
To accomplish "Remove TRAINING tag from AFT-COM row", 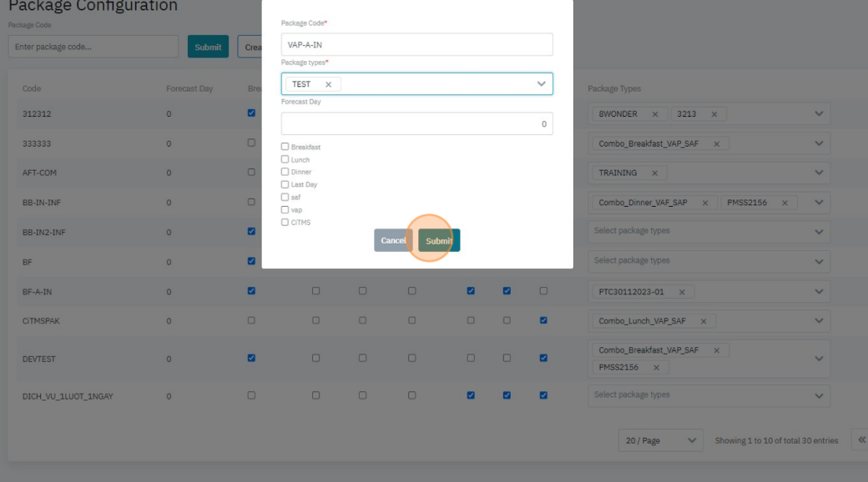I will pyautogui.click(x=654, y=173).
